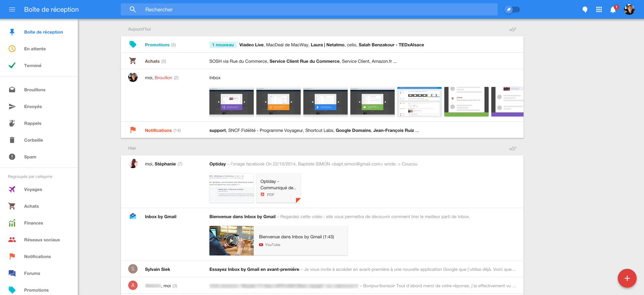Open the facebook image attachment thumbnail

(x=232, y=188)
